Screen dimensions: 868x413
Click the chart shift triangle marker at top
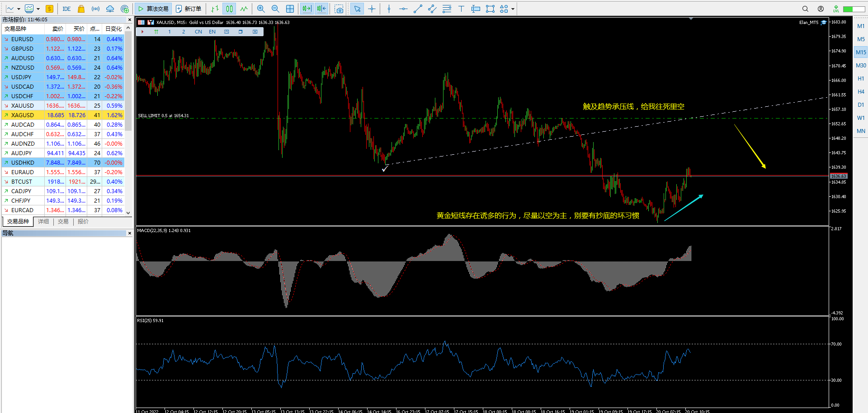(x=691, y=19)
